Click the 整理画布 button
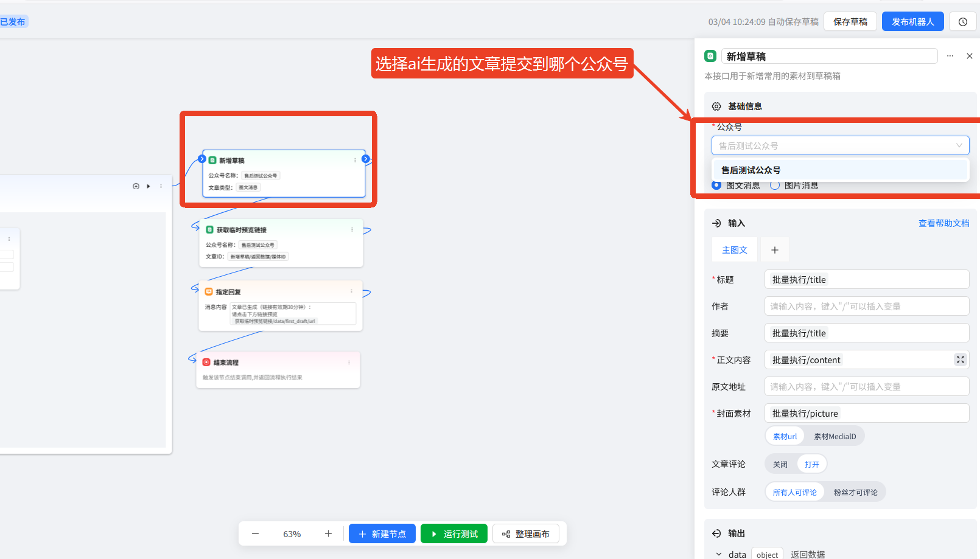The image size is (980, 559). (x=526, y=533)
